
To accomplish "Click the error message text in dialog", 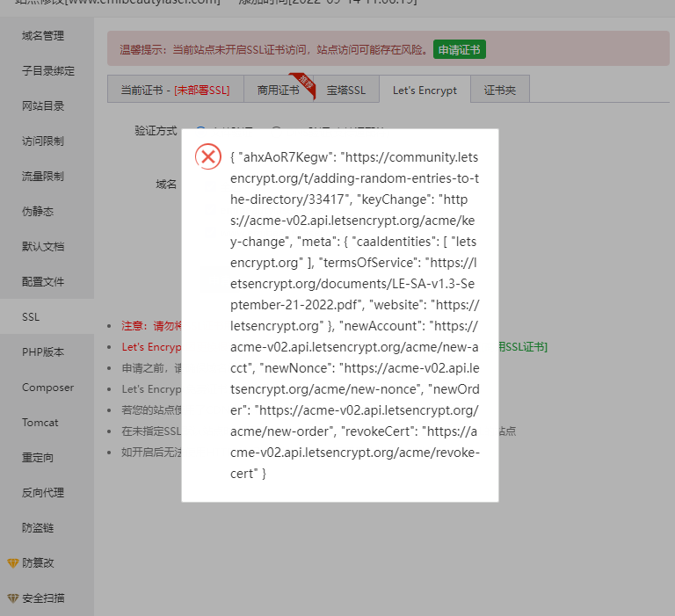I will pyautogui.click(x=355, y=315).
